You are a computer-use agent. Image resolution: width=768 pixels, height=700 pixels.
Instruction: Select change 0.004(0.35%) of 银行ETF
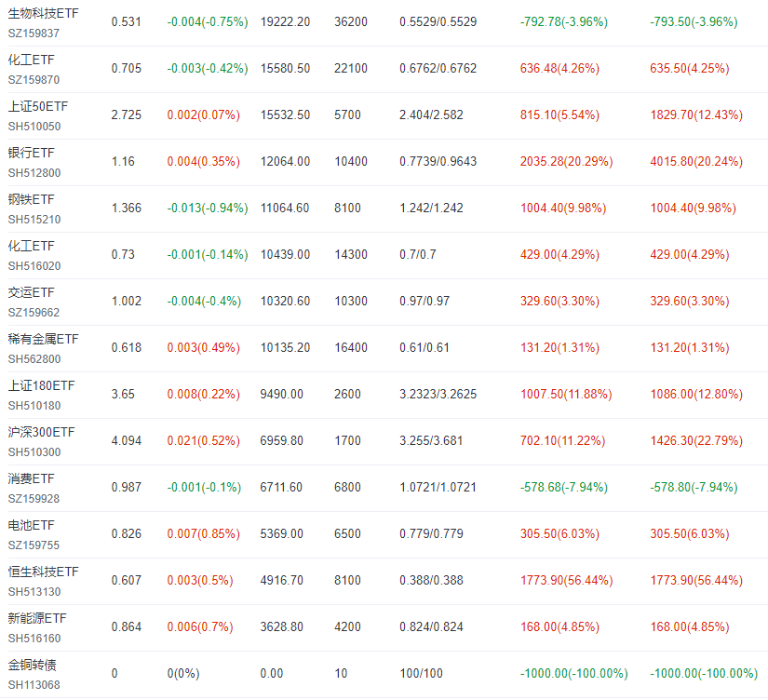204,162
